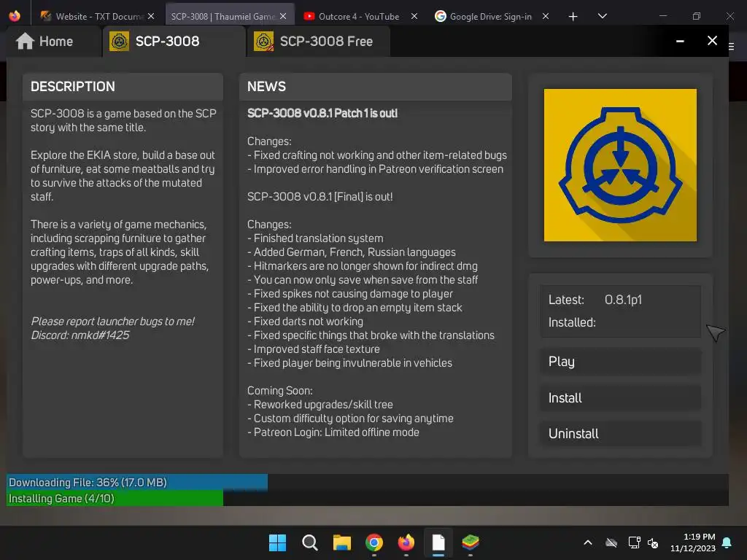Viewport: 747px width, 560px height.
Task: Click 'Reworked upgrades/skill tree' line
Action: (320, 405)
